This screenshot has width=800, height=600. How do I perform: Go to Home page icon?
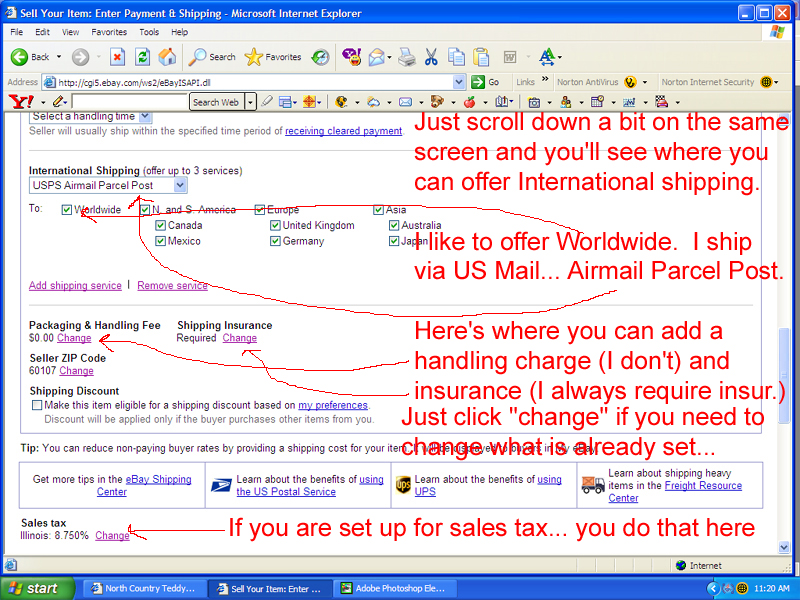click(x=167, y=57)
